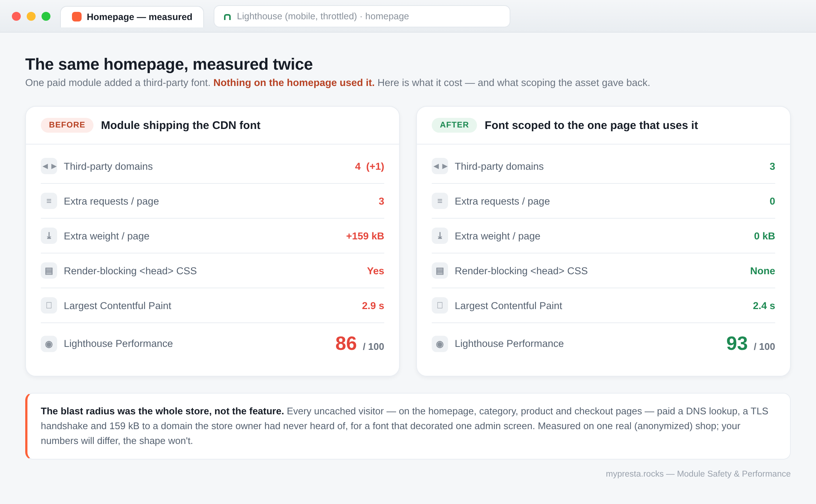Click the yellow minimize window button
Screen dimensions: 816x504
pos(31,16)
